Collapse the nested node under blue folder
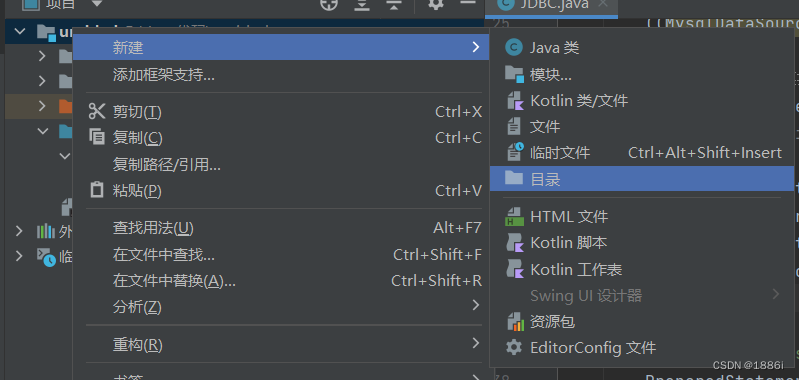Image resolution: width=799 pixels, height=380 pixels. 65,155
